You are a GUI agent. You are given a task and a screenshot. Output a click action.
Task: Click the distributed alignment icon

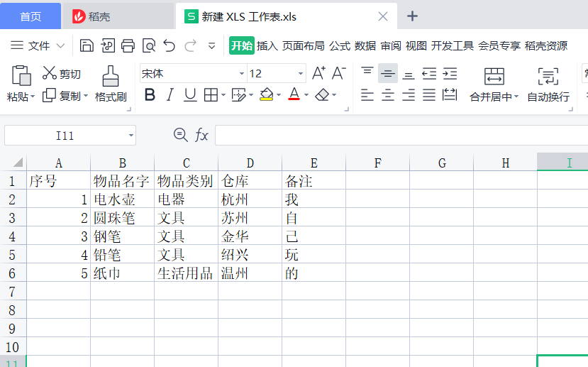[x=450, y=94]
